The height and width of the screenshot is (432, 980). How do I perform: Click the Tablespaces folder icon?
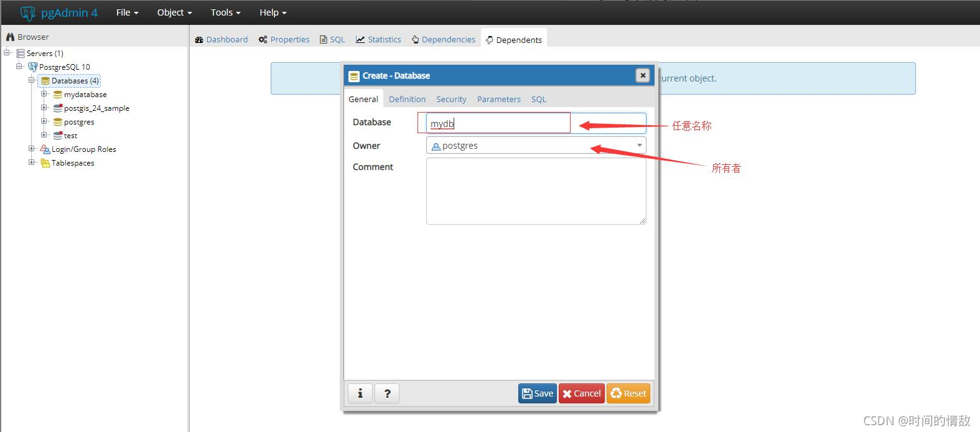point(45,163)
